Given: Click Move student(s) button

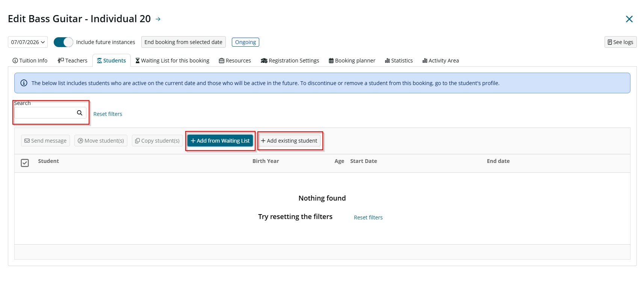Looking at the screenshot, I should 101,141.
